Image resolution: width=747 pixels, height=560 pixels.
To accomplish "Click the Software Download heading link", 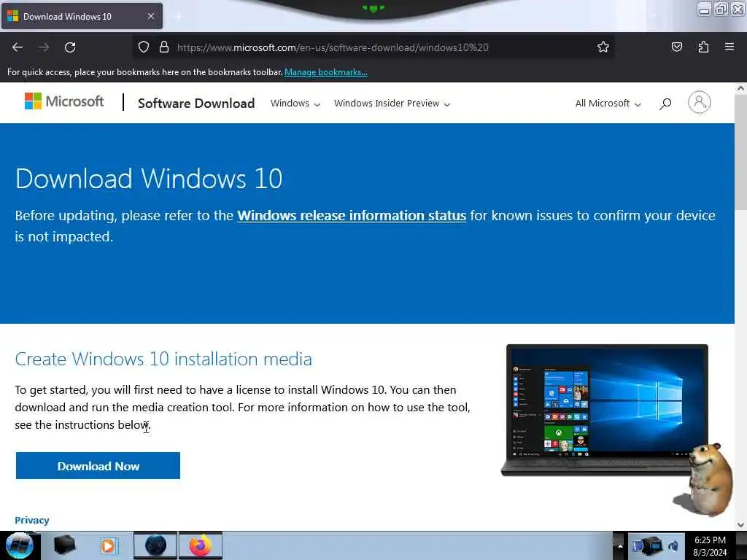I will pos(196,104).
